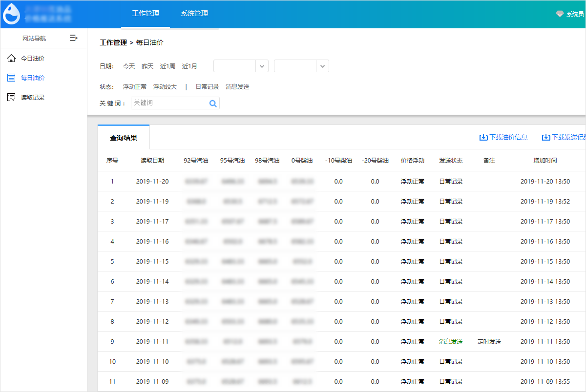Screen dimensions: 586x392
Task: Filter status by 浮动正常
Action: pos(135,87)
